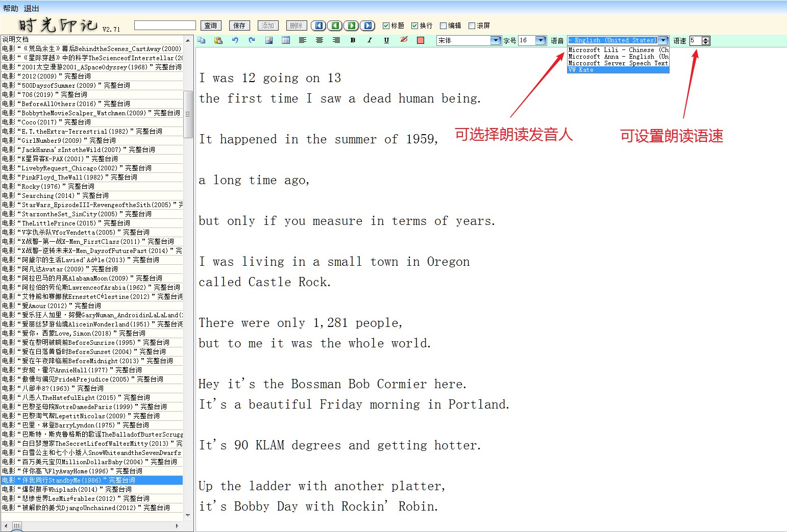The image size is (787, 532).
Task: Open the 爱Amour(2012) script entry
Action: pyautogui.click(x=92, y=306)
